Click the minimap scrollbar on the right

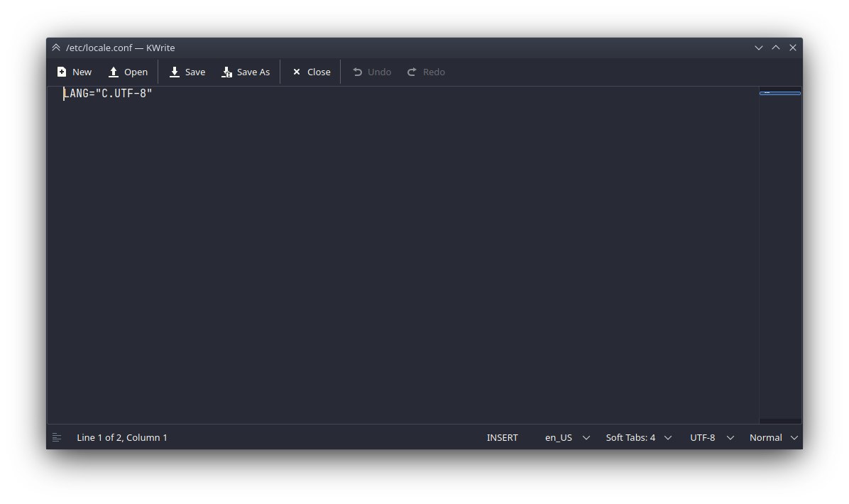(780, 254)
